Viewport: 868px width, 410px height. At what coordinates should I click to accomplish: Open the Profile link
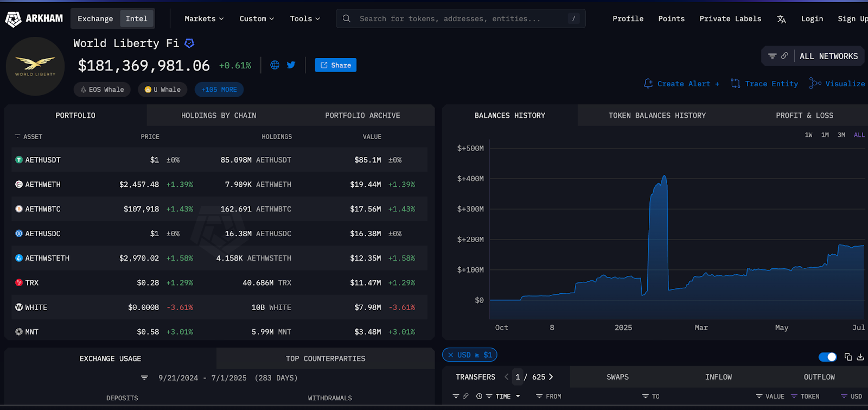tap(628, 18)
